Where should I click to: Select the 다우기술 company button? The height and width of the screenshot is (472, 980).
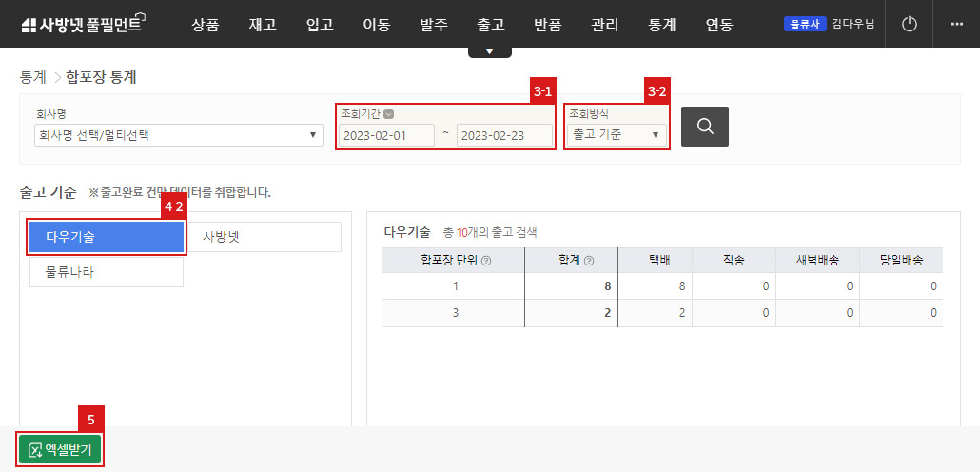pos(107,237)
